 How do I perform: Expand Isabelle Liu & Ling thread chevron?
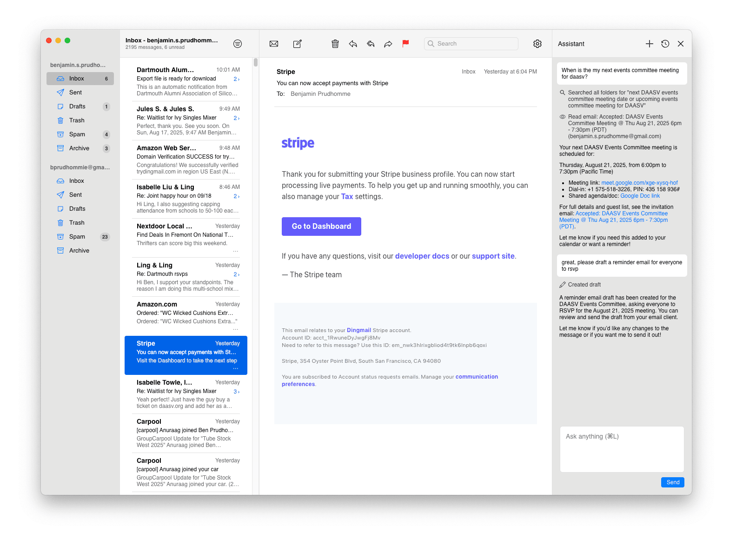(237, 196)
